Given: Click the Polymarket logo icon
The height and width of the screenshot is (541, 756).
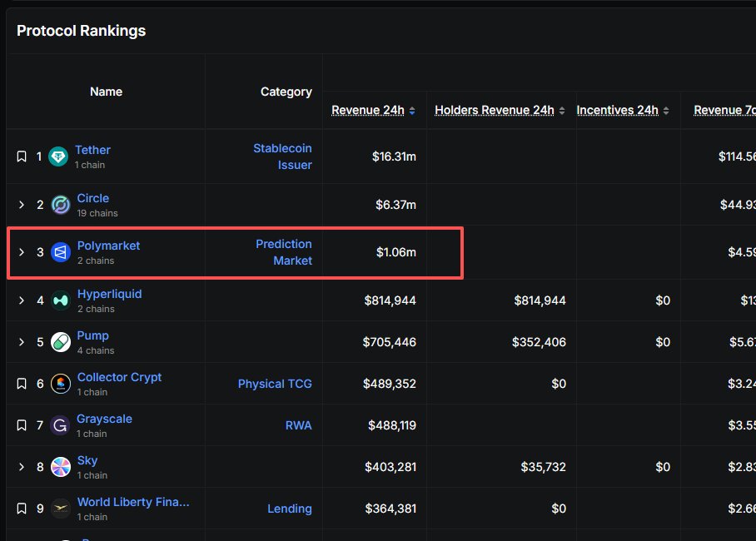Looking at the screenshot, I should 61,251.
